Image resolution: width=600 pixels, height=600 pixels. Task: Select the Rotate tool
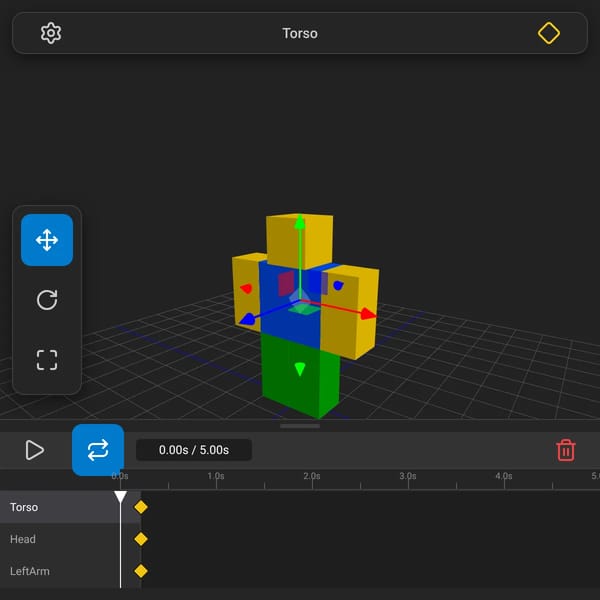click(47, 300)
